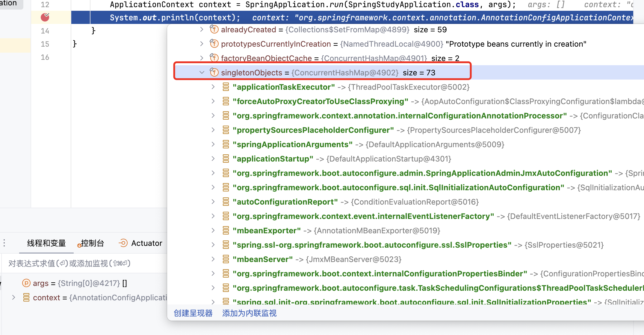644x335 pixels.
Task: Click the 创建呈现器 link
Action: 193,313
